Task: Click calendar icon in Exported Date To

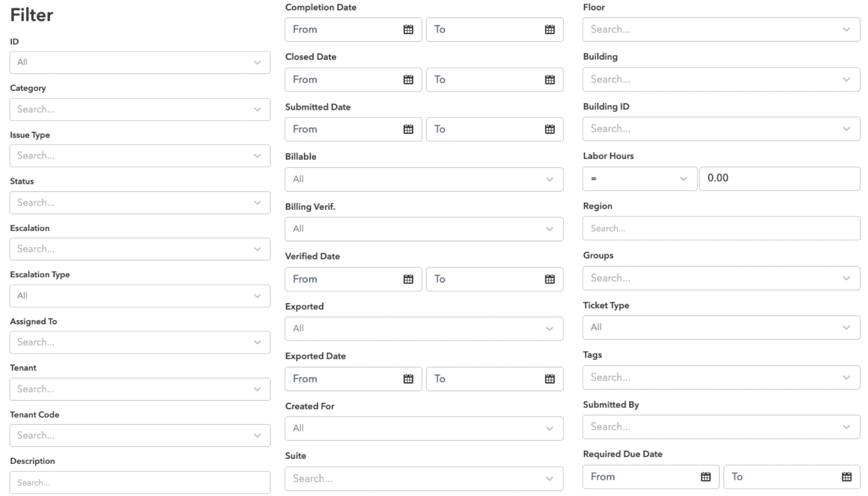Action: [x=550, y=379]
